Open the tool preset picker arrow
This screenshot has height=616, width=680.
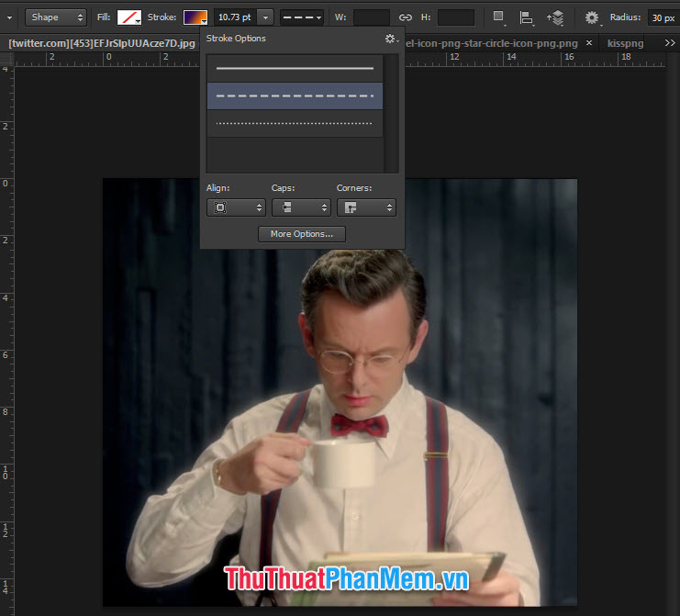click(x=9, y=18)
